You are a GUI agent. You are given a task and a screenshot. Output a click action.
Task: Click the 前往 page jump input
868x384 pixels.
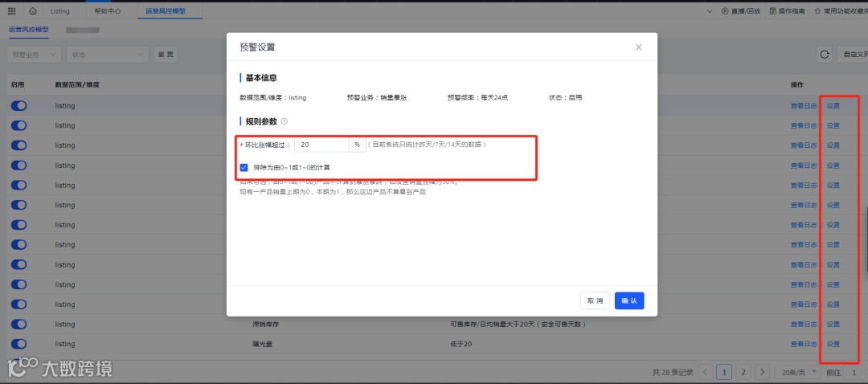tap(856, 372)
